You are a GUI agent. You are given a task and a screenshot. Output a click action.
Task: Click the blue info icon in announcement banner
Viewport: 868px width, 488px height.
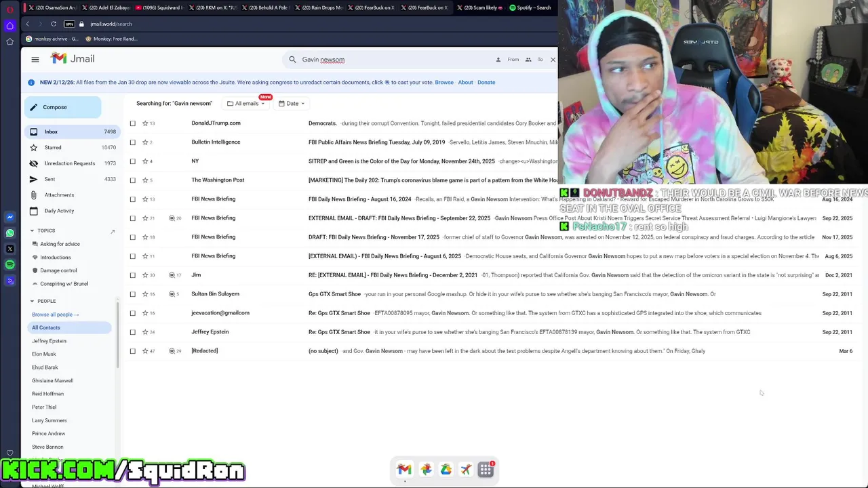point(31,82)
